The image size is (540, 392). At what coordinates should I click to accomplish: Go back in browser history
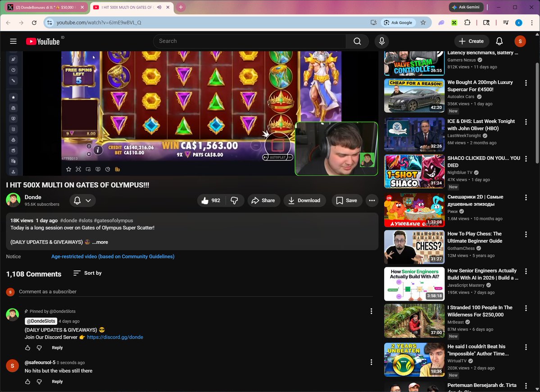8,23
